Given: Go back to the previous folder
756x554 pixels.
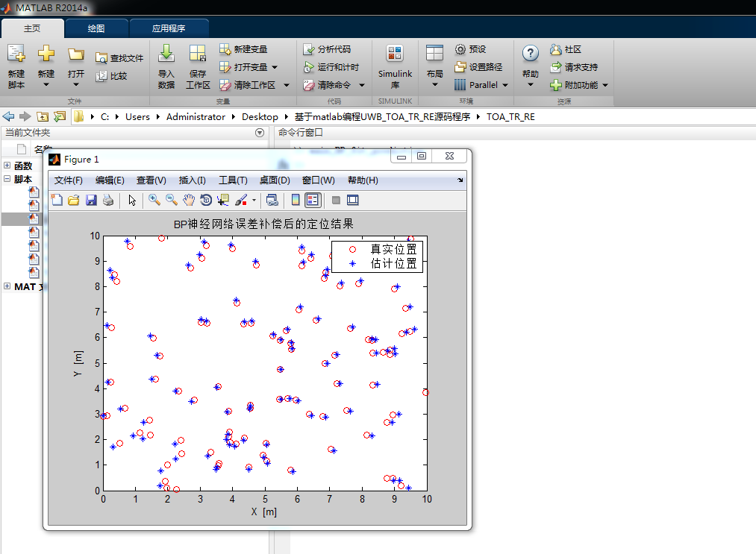Looking at the screenshot, I should pos(8,116).
